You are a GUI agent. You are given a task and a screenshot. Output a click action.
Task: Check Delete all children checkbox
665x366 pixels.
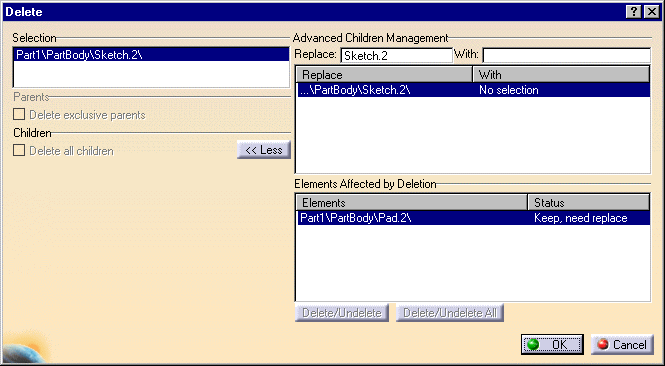click(19, 151)
